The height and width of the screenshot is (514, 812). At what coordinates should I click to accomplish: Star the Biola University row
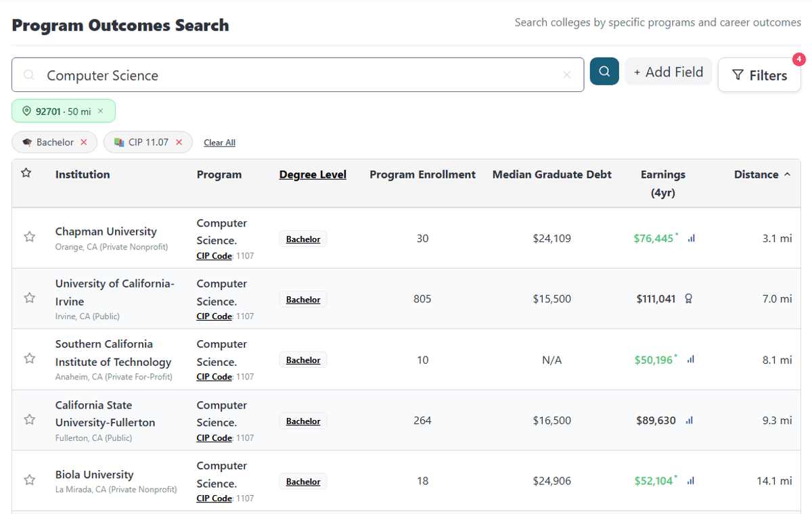pyautogui.click(x=29, y=480)
